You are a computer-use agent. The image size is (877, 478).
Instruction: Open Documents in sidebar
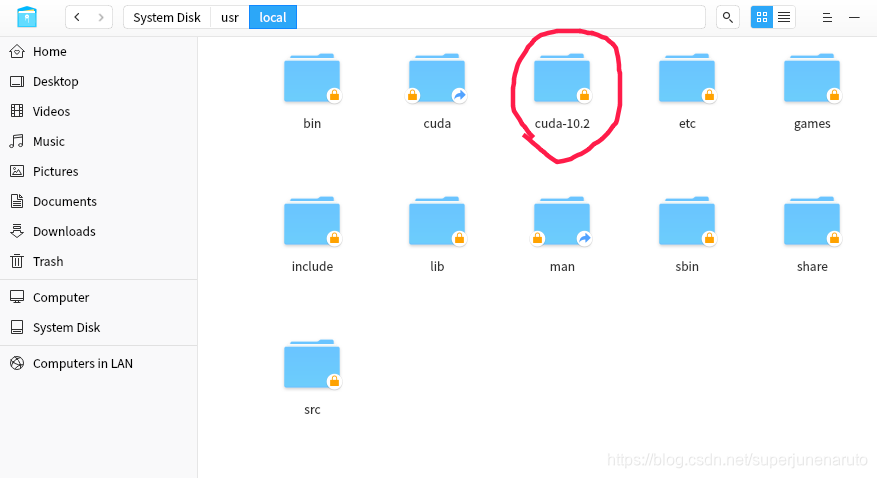click(x=98, y=201)
